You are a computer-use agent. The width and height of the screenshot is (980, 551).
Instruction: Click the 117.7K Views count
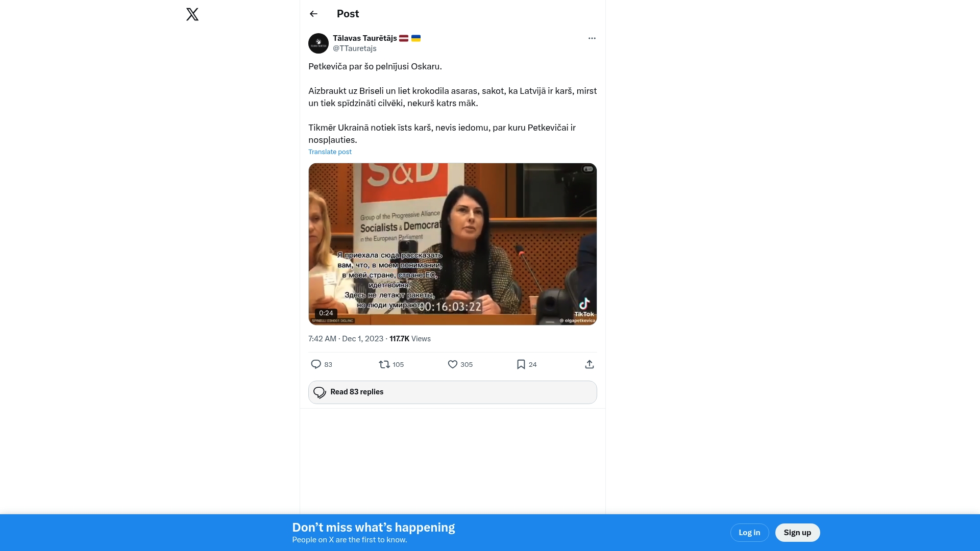pos(410,339)
